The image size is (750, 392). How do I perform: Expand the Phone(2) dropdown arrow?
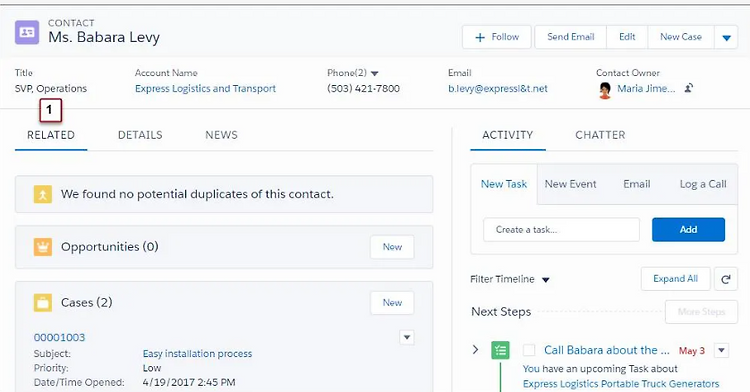pyautogui.click(x=375, y=74)
